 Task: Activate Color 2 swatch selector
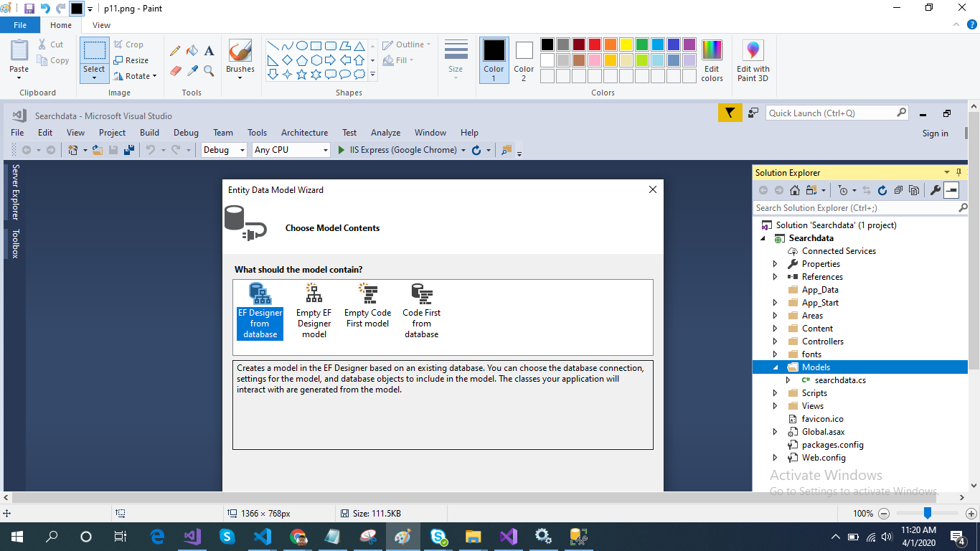pyautogui.click(x=524, y=60)
